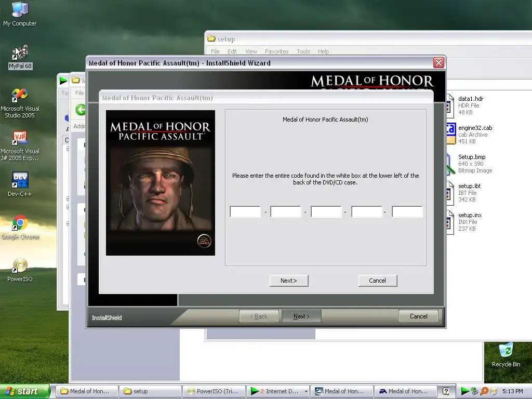This screenshot has width=532, height=399.
Task: Click Cancel in the code entry dialog
Action: point(377,281)
